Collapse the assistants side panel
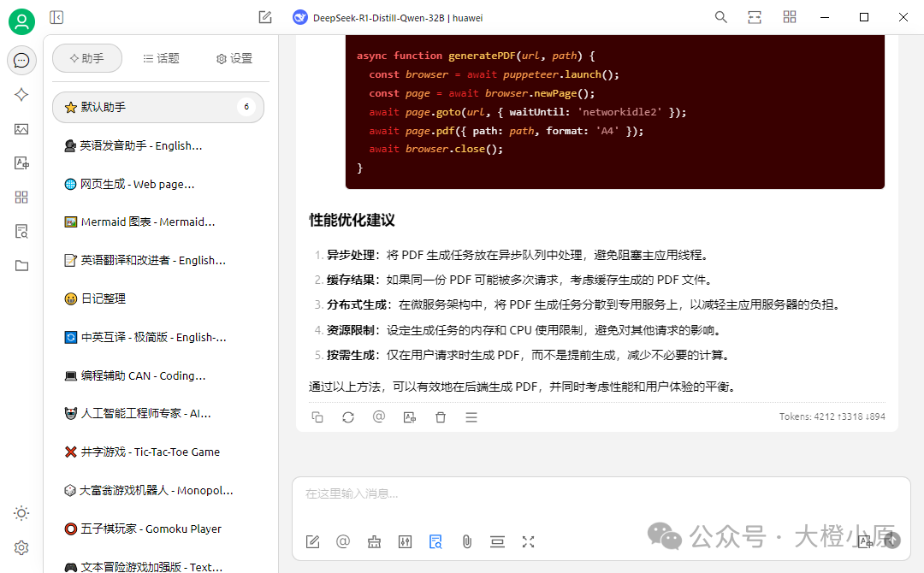 [x=56, y=18]
